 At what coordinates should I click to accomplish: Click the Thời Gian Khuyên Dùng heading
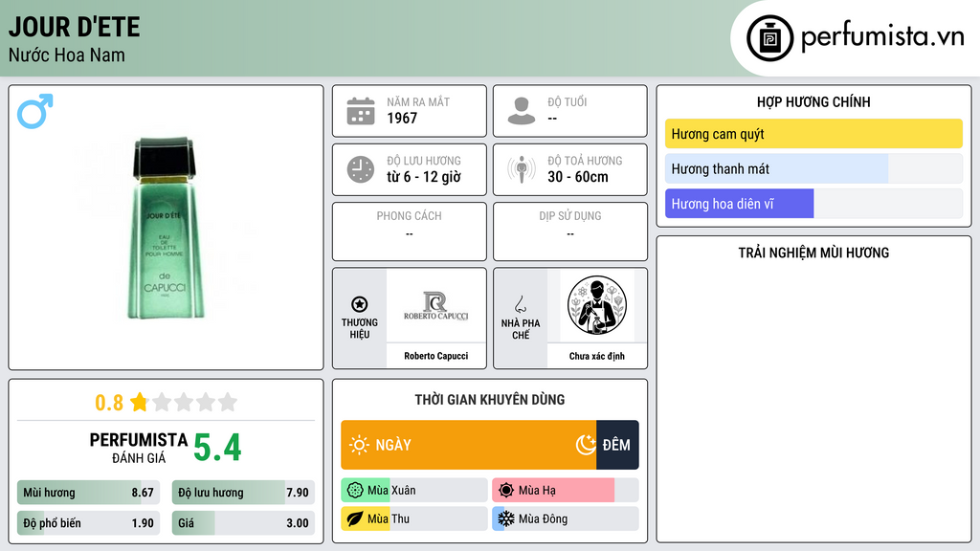tap(490, 400)
